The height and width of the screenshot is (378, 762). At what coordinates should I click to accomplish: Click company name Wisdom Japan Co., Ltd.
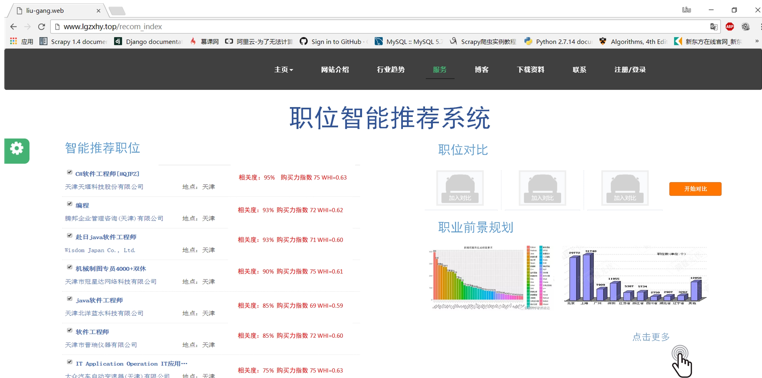pyautogui.click(x=100, y=250)
